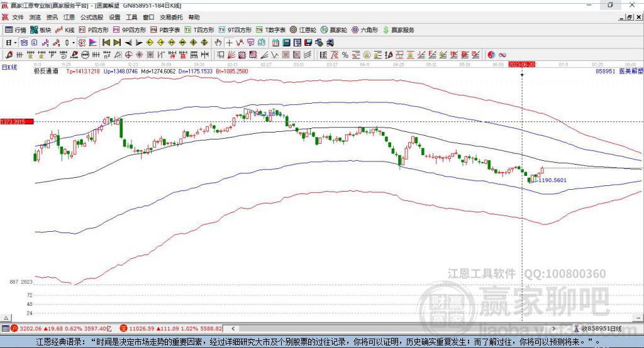Viewport: 644px width, 348px height.
Task: Click the blue infinity loop icon
Action: [x=502, y=55]
